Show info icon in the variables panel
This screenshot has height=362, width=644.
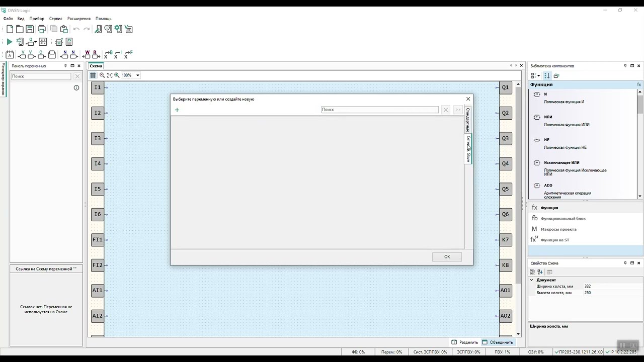point(76,87)
